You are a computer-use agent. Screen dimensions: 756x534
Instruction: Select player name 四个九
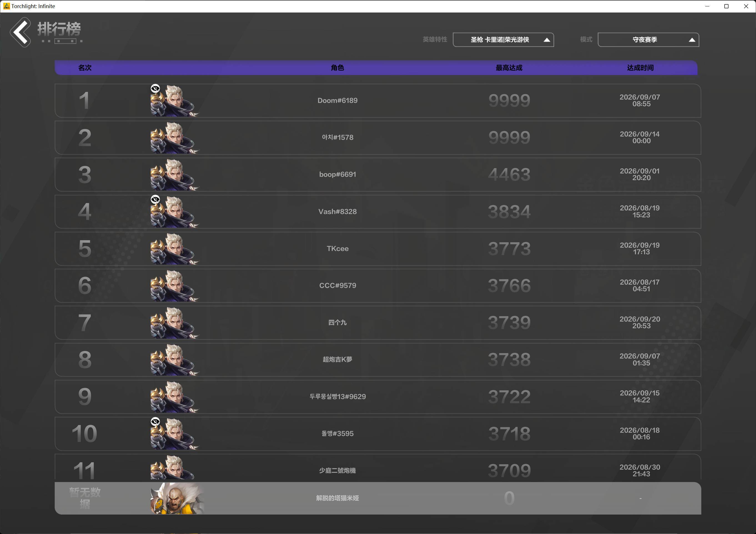pos(338,323)
